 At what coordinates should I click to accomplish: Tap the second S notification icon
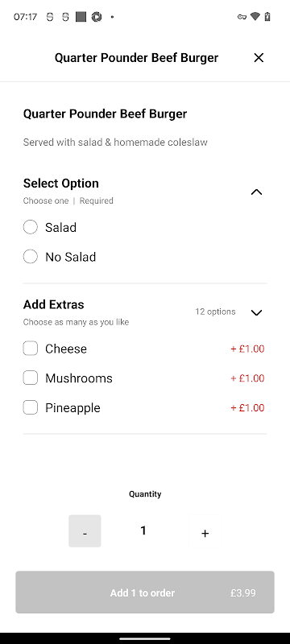[65, 17]
